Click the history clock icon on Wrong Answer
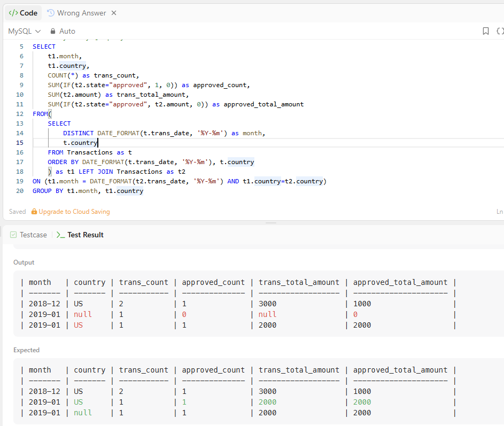 point(51,13)
